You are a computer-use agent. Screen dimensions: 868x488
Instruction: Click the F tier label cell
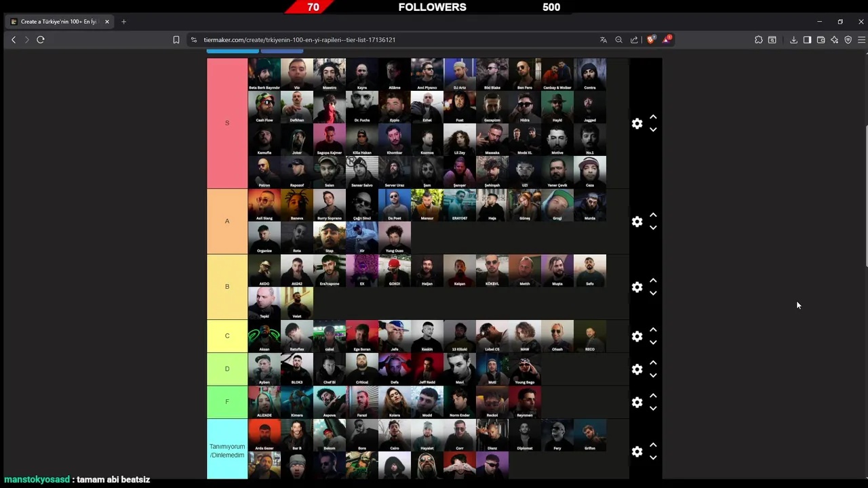coord(227,402)
